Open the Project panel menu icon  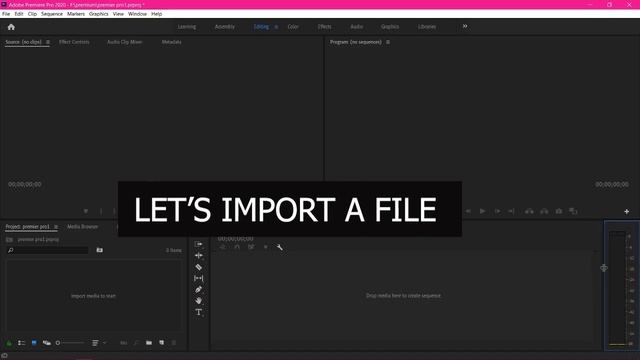click(x=56, y=227)
